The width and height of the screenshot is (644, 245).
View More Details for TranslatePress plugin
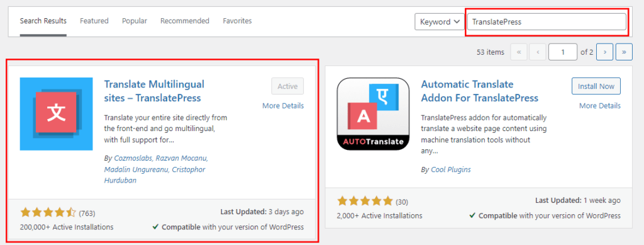point(283,106)
